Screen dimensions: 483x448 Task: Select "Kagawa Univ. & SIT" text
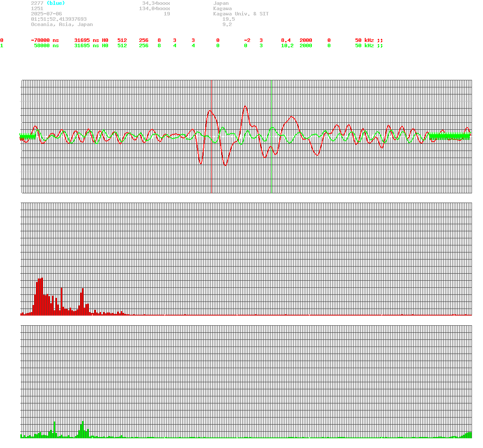241,14
